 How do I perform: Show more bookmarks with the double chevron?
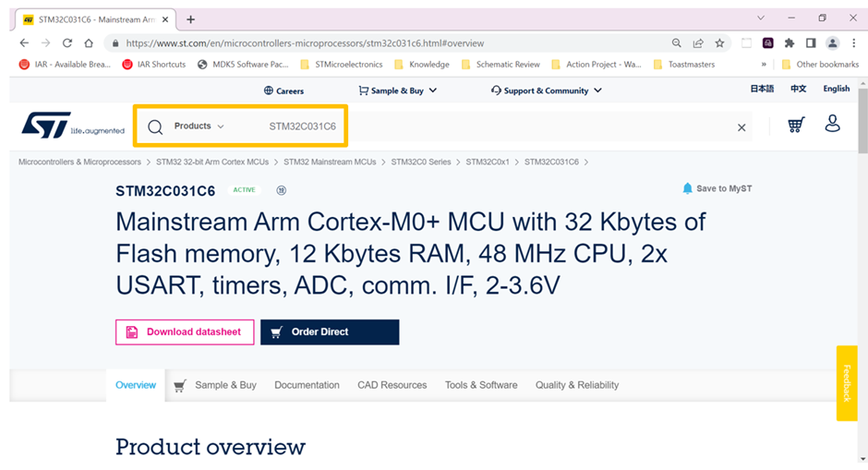click(764, 65)
